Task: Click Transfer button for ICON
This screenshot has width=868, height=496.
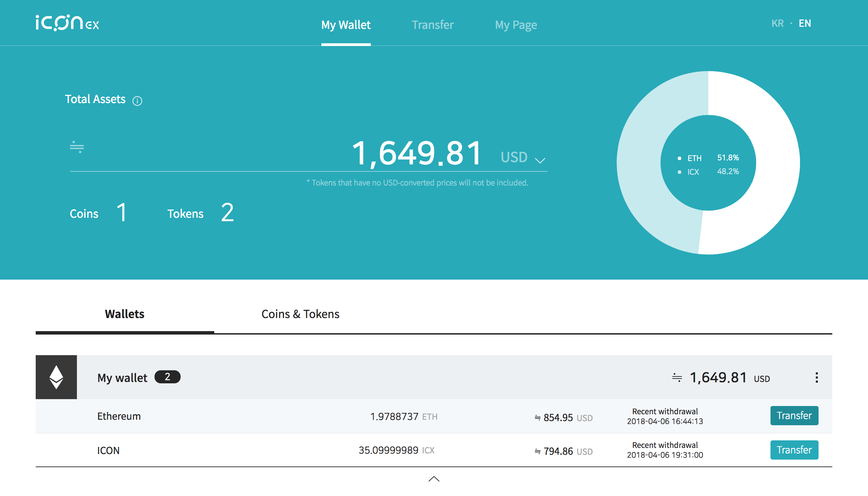Action: (794, 450)
